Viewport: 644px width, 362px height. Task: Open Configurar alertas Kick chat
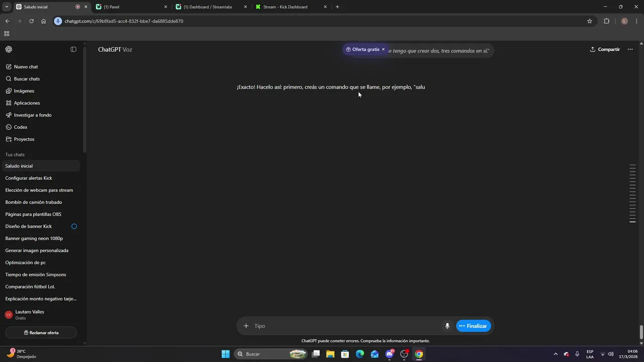(40, 178)
